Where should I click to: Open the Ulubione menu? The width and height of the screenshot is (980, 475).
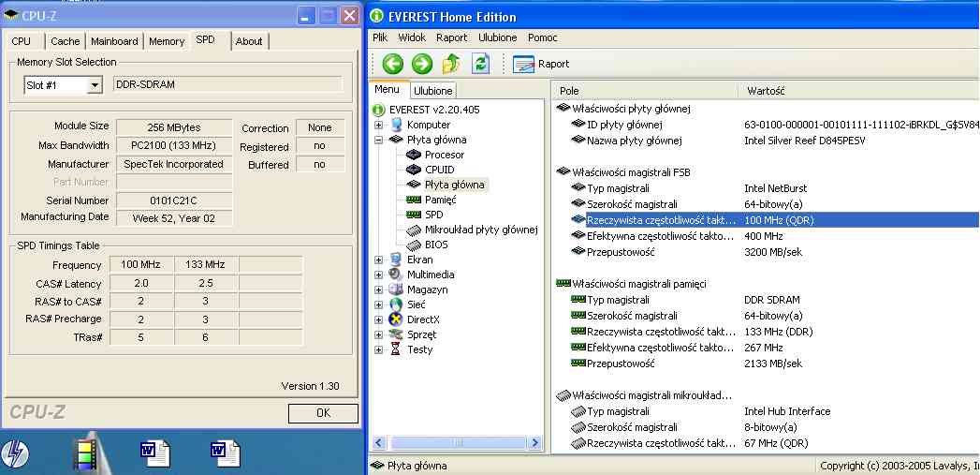pos(498,37)
